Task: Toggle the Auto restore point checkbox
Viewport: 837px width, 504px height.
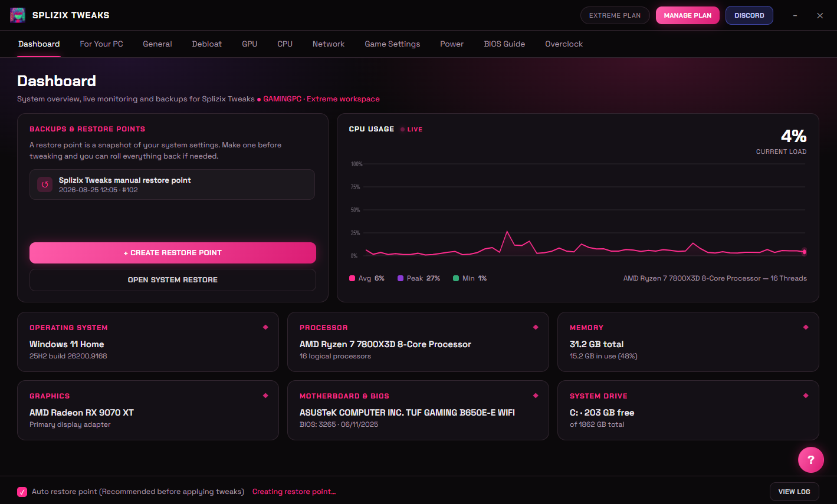Action: (22, 492)
